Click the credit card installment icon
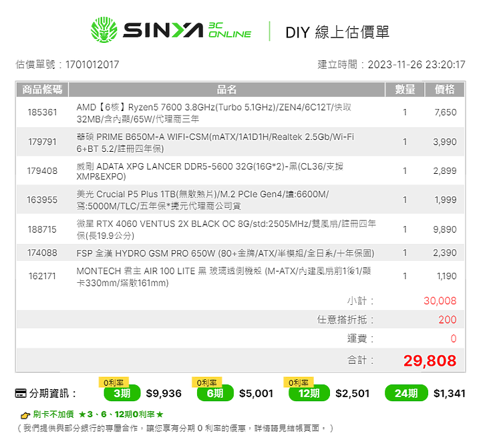This screenshot has height=448, width=481. click(x=21, y=393)
